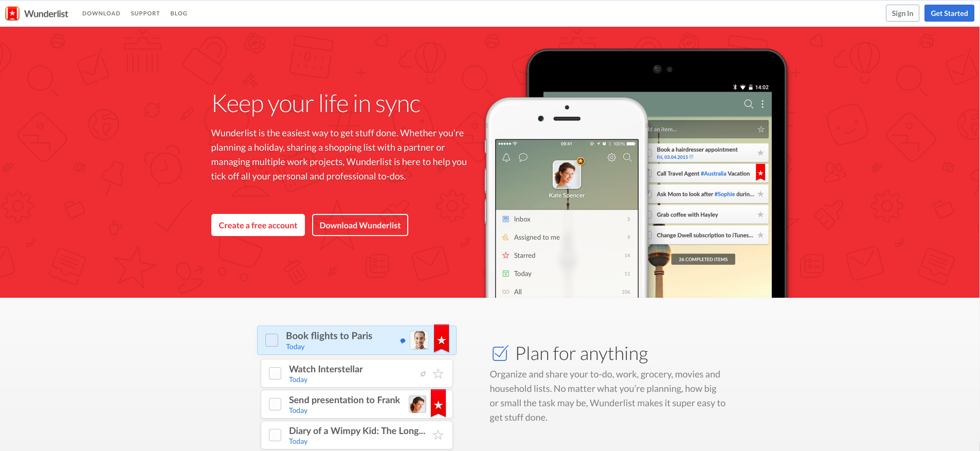Expand the 26 Completed Items section
The image size is (980, 451).
pos(703,259)
